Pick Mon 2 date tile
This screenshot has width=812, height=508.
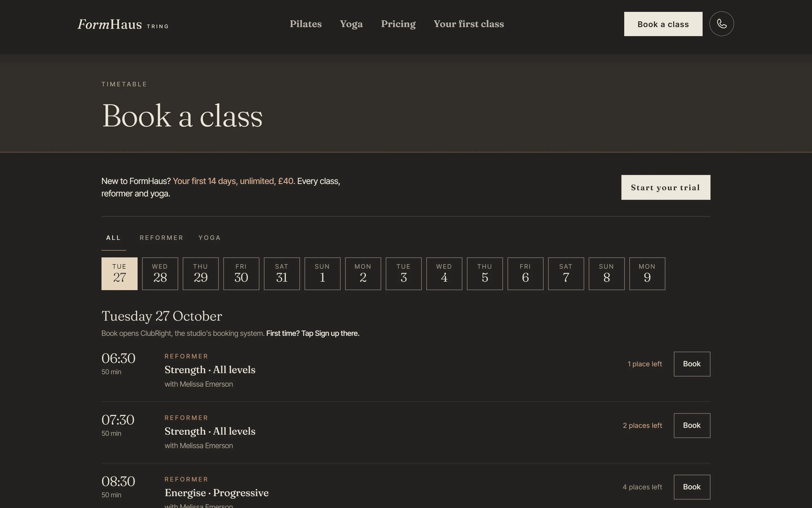click(x=363, y=273)
